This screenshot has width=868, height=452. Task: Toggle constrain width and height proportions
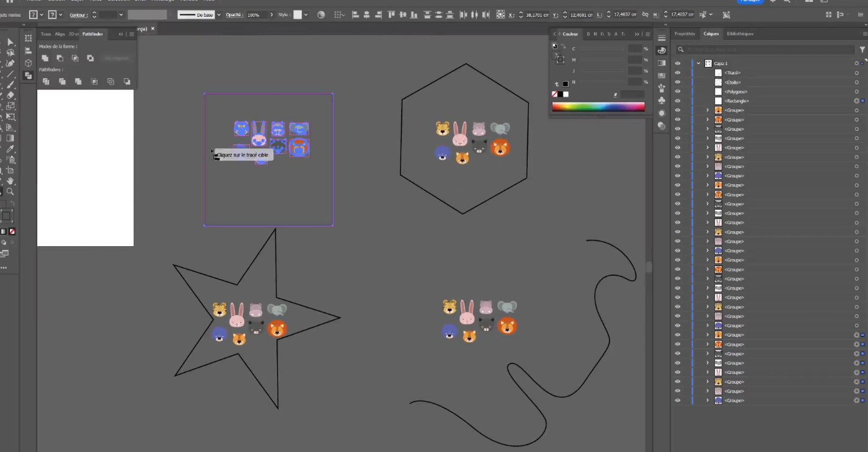tap(645, 14)
